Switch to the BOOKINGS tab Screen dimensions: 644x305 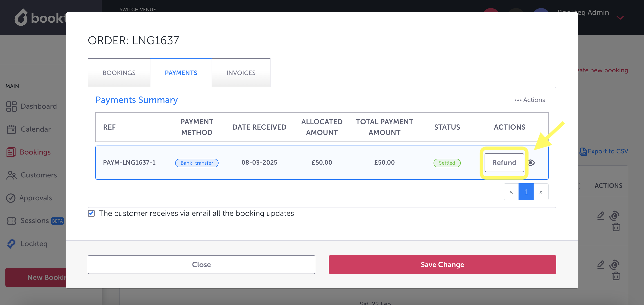point(119,73)
